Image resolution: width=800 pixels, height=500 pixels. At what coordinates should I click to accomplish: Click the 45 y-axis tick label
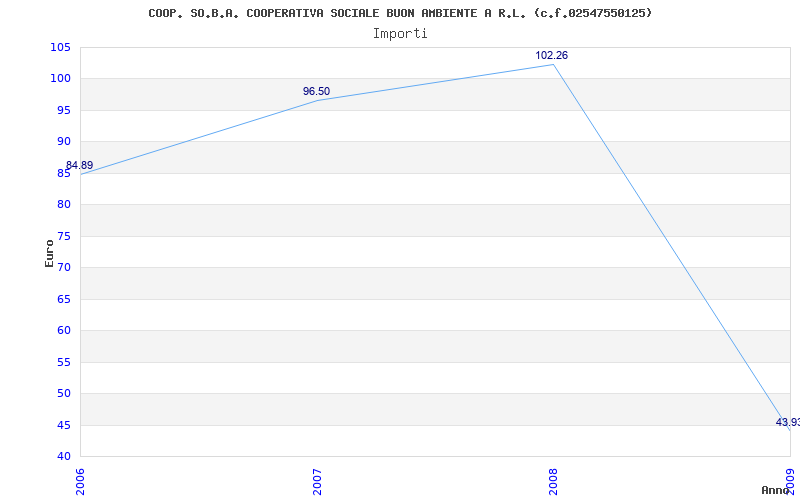pyautogui.click(x=63, y=425)
